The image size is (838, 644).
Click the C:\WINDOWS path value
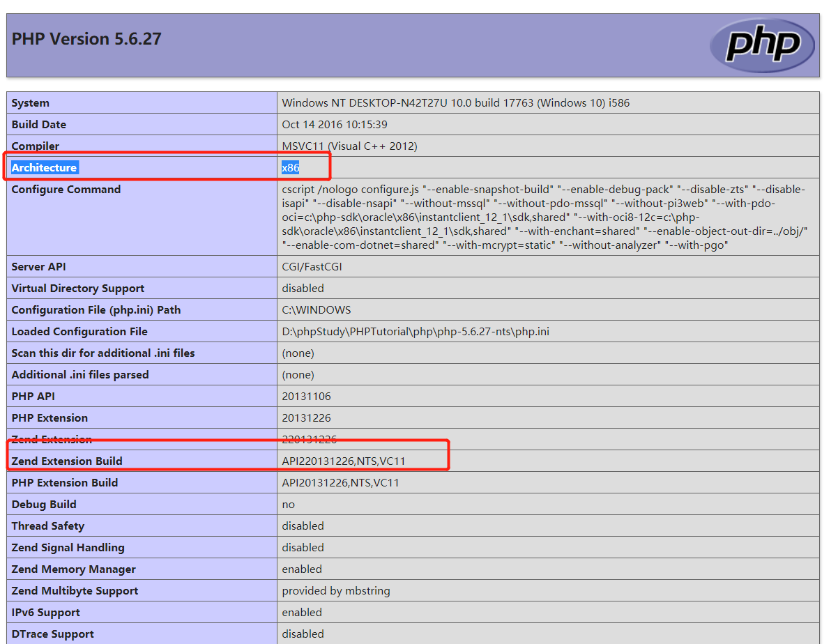pos(317,310)
